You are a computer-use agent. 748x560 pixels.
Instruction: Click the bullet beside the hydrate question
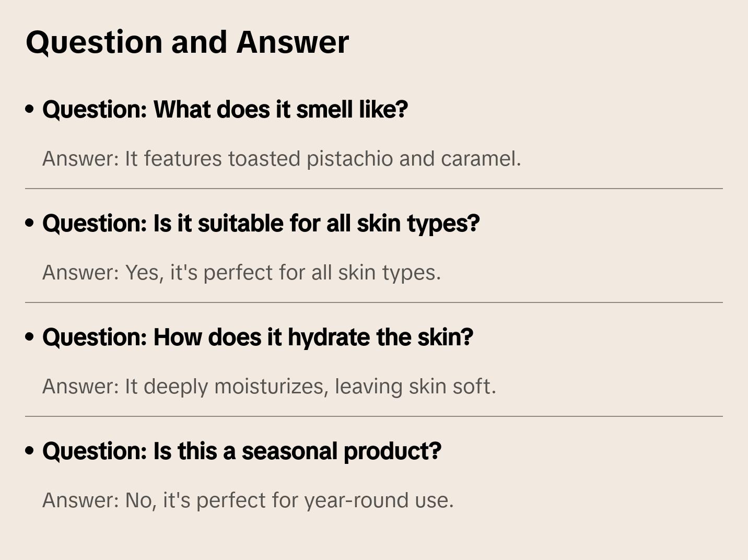(x=30, y=337)
